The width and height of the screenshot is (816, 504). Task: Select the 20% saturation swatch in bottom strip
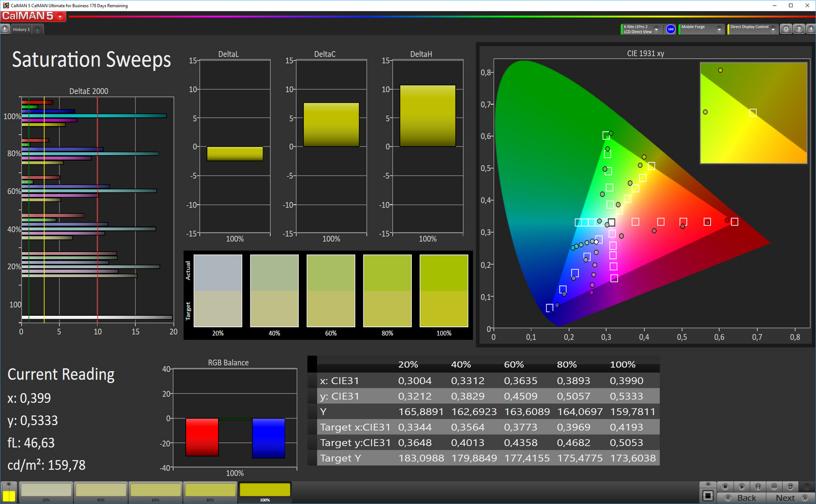46,491
